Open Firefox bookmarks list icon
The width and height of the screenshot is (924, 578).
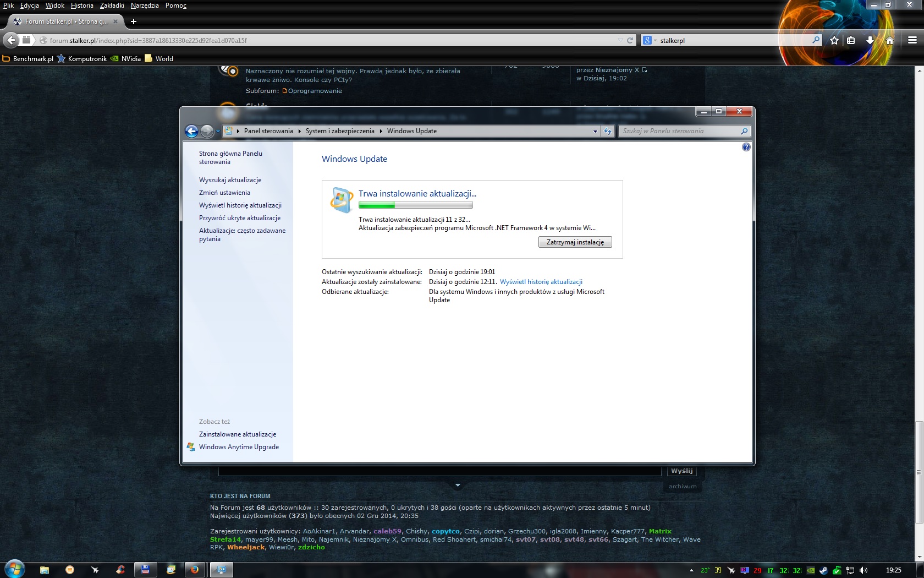click(x=851, y=40)
